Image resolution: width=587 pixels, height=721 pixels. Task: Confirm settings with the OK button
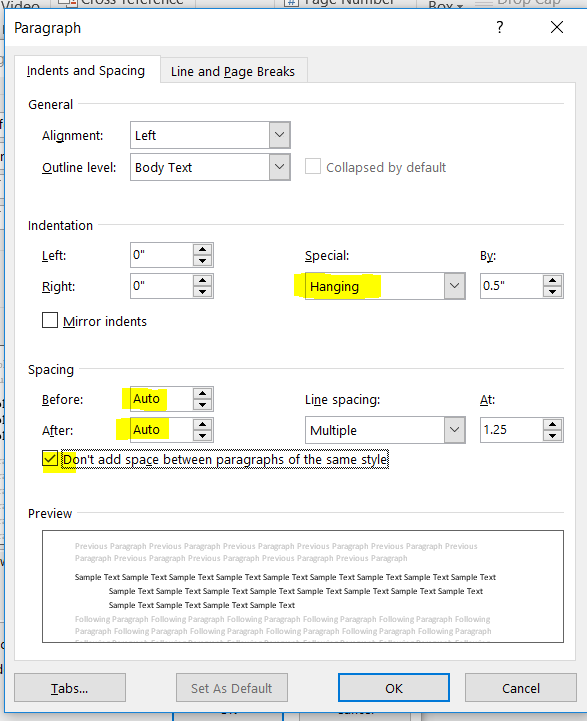394,688
